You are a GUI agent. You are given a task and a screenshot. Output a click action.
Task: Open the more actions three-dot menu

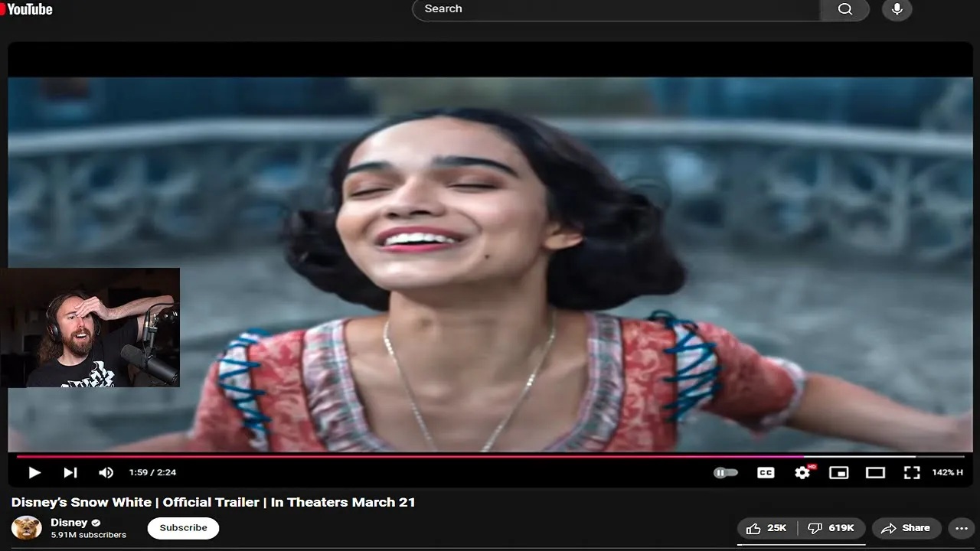click(962, 528)
